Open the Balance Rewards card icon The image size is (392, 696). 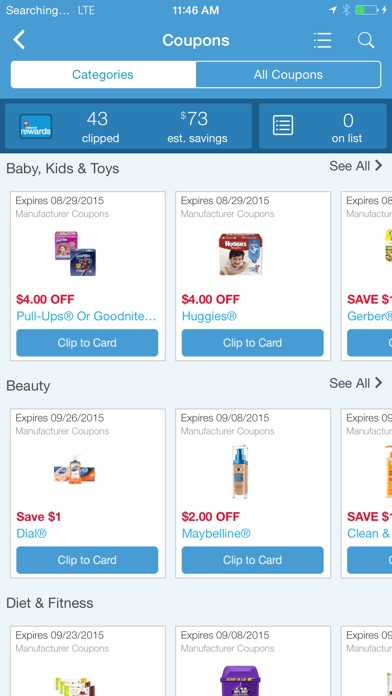[x=36, y=127]
